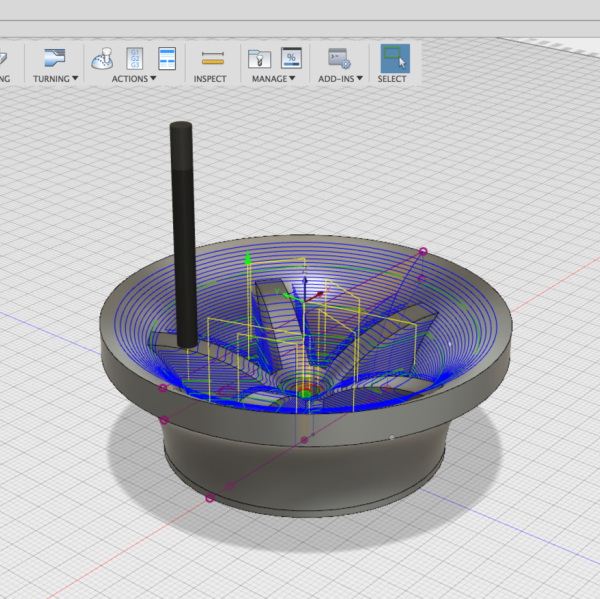The height and width of the screenshot is (599, 600).
Task: Click the Scripts and Add-Ins icon
Action: click(339, 59)
